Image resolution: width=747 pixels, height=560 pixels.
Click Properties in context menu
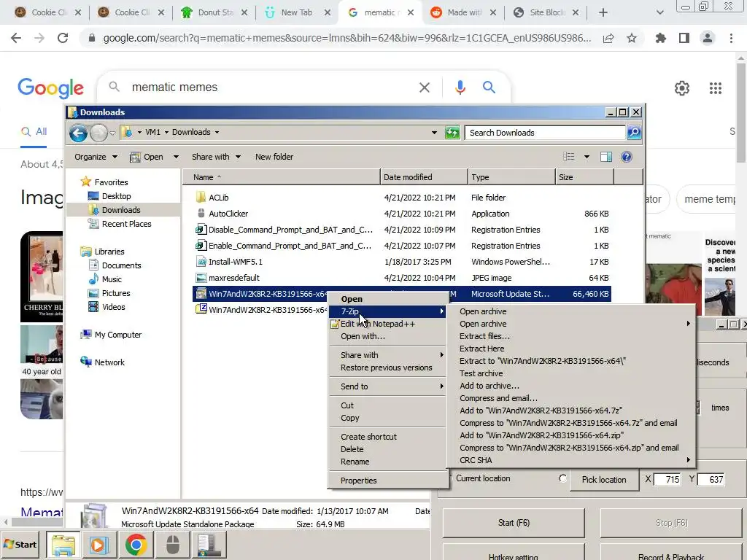point(358,481)
